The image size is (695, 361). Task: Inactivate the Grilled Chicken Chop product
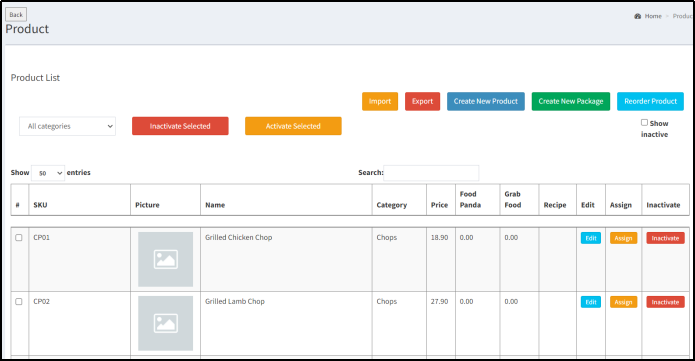coord(665,238)
